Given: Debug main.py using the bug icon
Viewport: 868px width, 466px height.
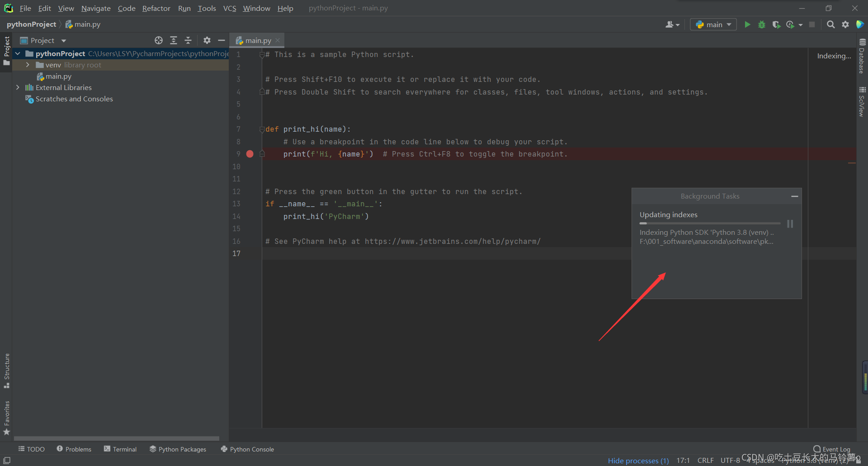Looking at the screenshot, I should point(762,24).
